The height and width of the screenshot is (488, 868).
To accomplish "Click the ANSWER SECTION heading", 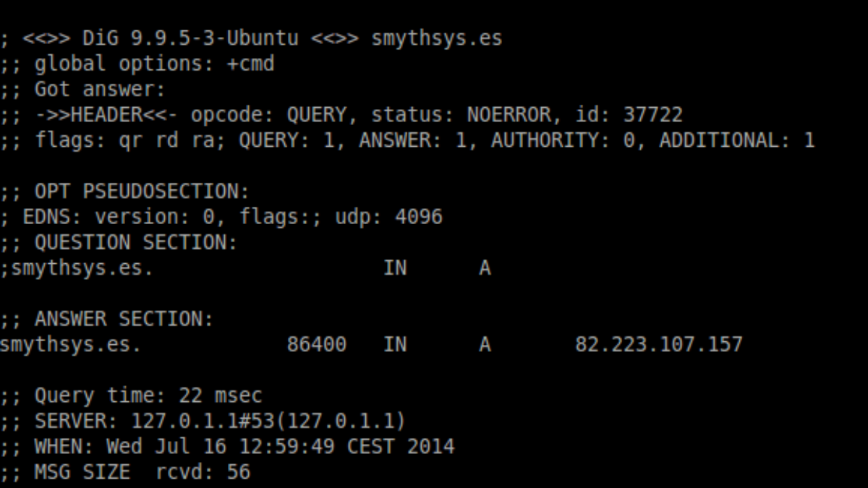I will pyautogui.click(x=124, y=319).
